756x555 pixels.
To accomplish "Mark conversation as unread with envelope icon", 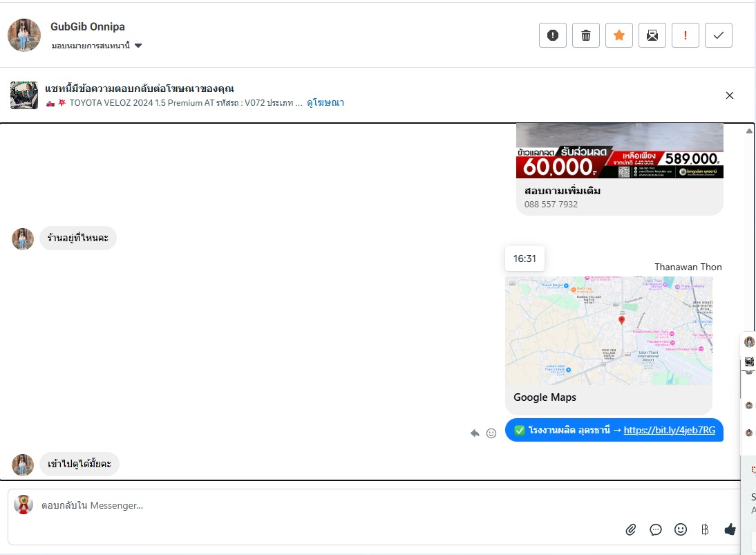I will [x=652, y=35].
